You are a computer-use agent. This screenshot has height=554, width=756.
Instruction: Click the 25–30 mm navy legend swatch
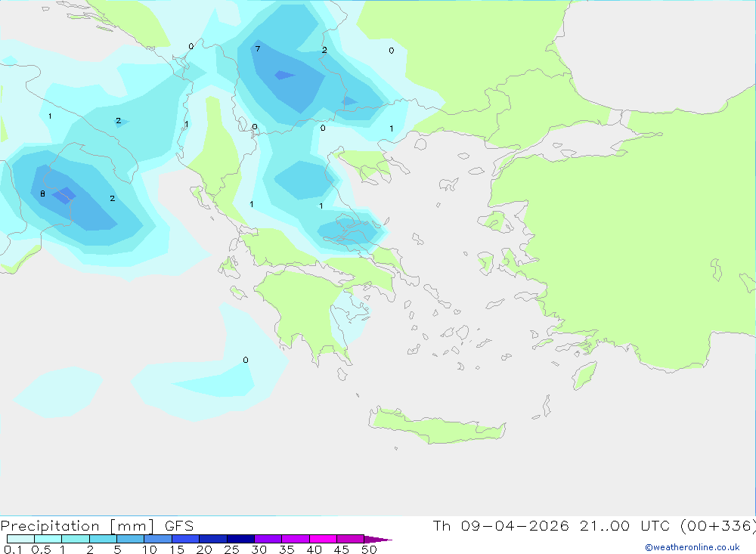(240, 539)
